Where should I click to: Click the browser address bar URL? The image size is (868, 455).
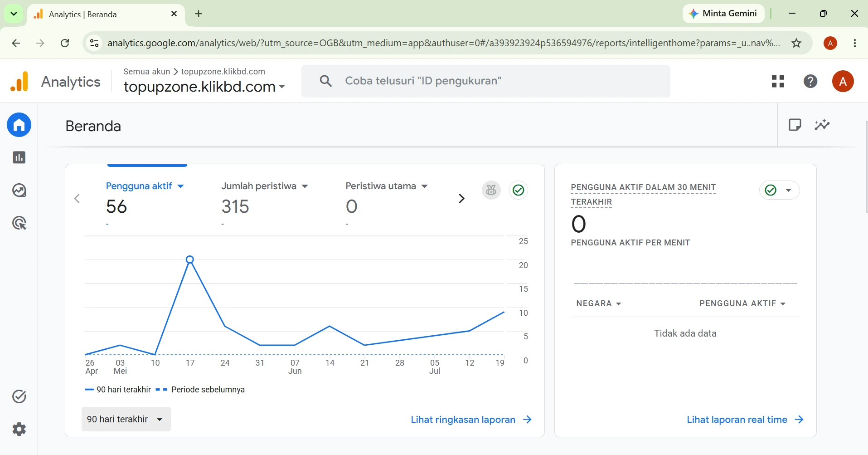444,43
